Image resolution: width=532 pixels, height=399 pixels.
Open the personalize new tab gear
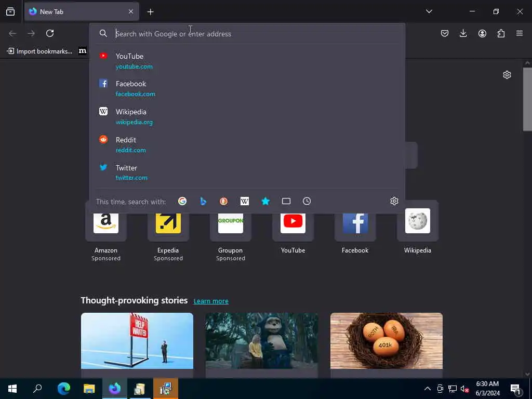point(507,75)
